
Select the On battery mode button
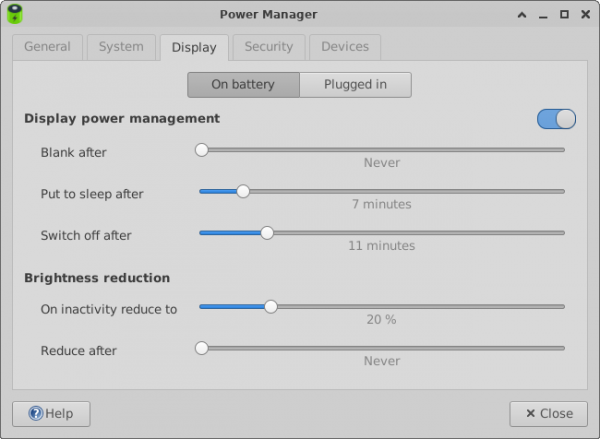point(243,85)
